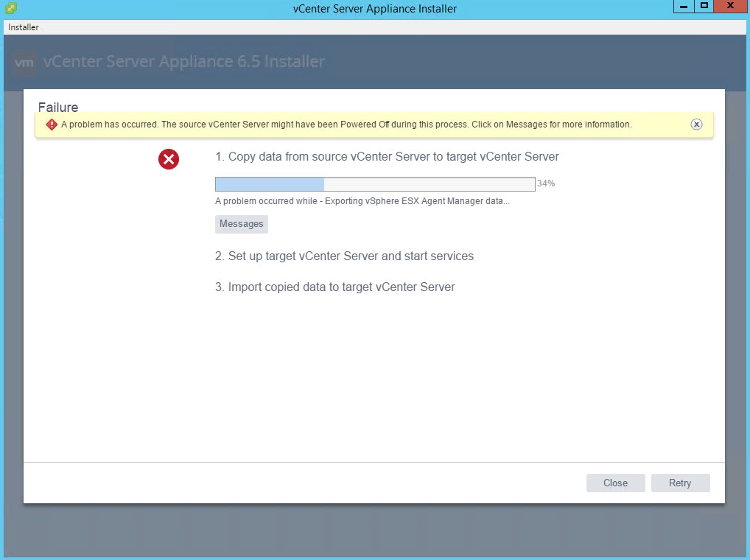Screen dimensions: 750x560
Task: Open the Installer menu
Action: pos(24,27)
